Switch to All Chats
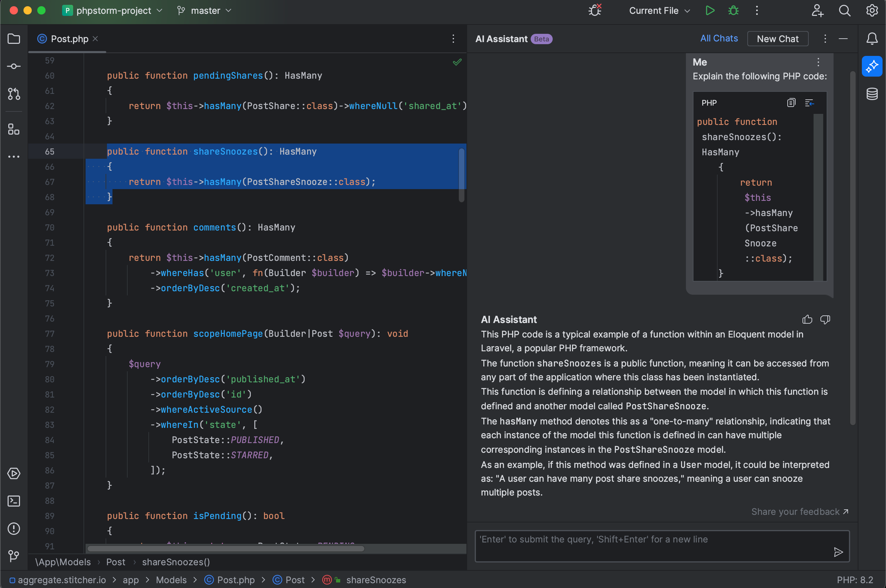Screen dimensions: 886x588 point(719,38)
